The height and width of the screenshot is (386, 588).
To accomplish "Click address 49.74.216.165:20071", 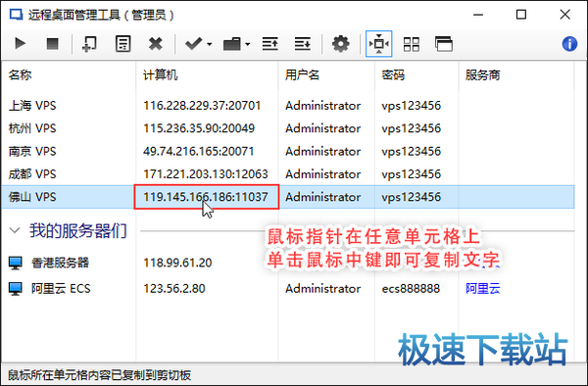I will coord(198,151).
